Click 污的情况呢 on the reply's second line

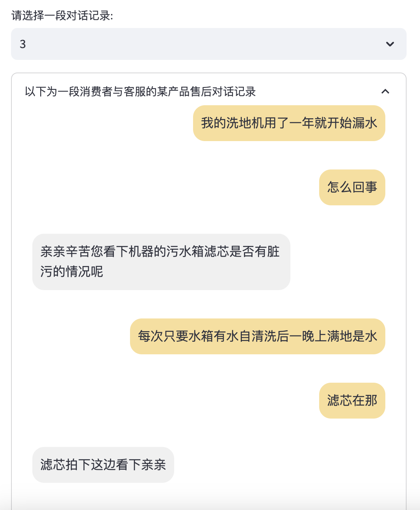coord(72,272)
